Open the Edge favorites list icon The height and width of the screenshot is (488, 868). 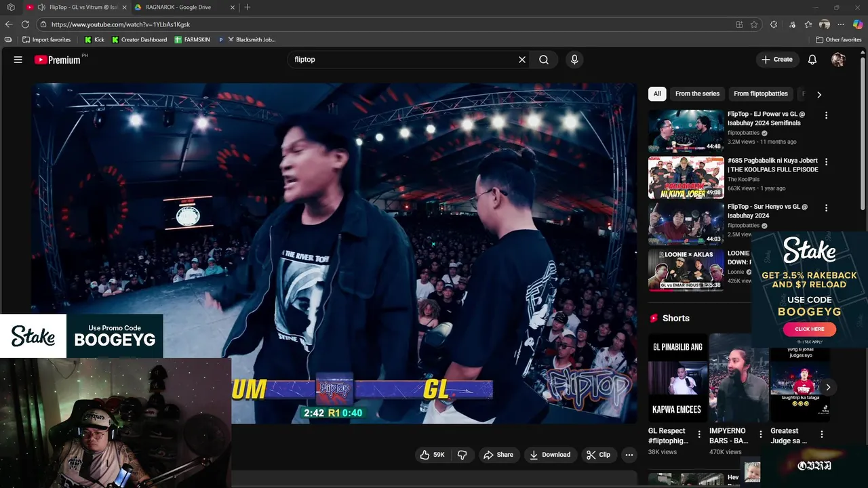pos(808,24)
